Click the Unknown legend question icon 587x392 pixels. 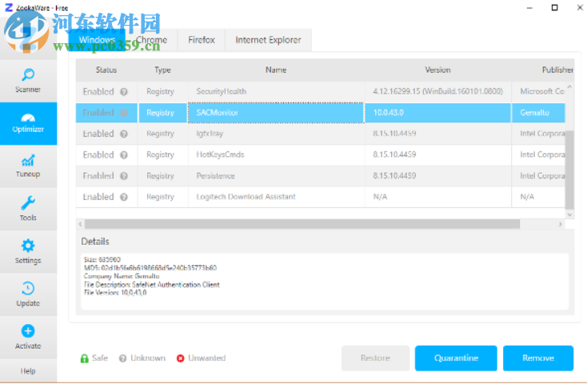pyautogui.click(x=122, y=358)
